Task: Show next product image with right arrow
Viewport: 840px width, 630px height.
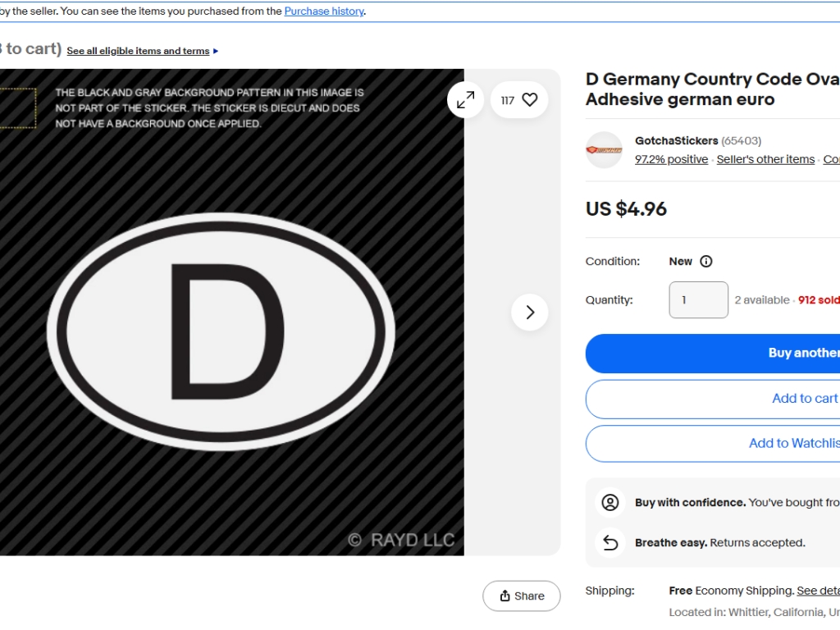Action: coord(529,313)
